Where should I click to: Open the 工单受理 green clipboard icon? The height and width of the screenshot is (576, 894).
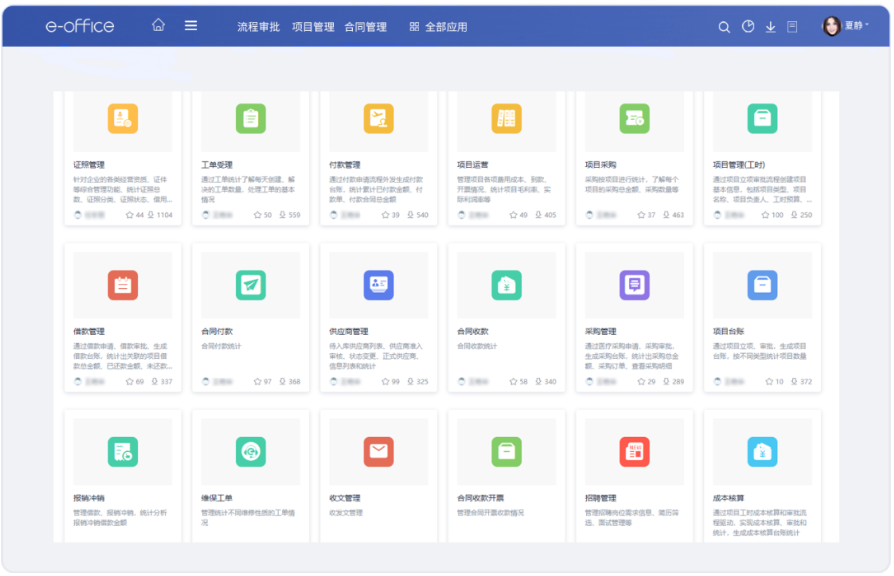point(250,119)
